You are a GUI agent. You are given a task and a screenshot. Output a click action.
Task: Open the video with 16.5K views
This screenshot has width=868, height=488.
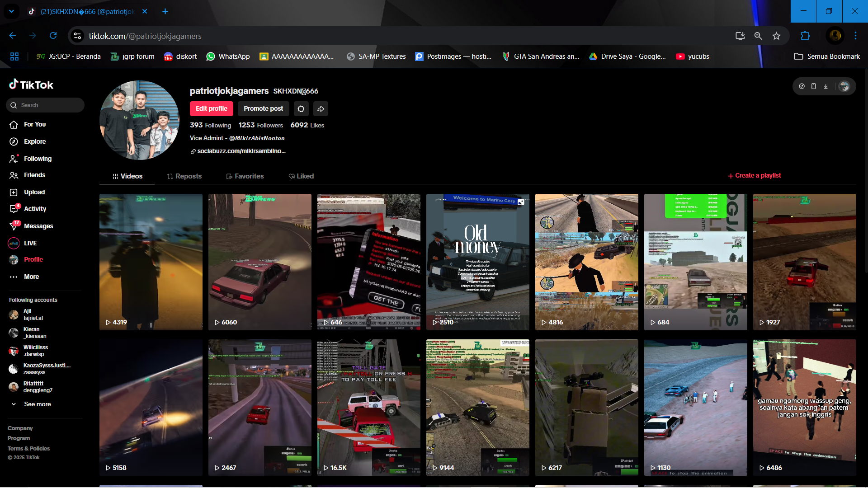click(369, 408)
